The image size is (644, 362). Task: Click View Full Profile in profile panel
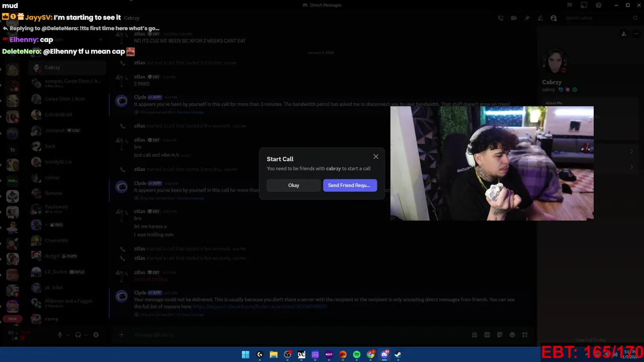click(x=590, y=340)
